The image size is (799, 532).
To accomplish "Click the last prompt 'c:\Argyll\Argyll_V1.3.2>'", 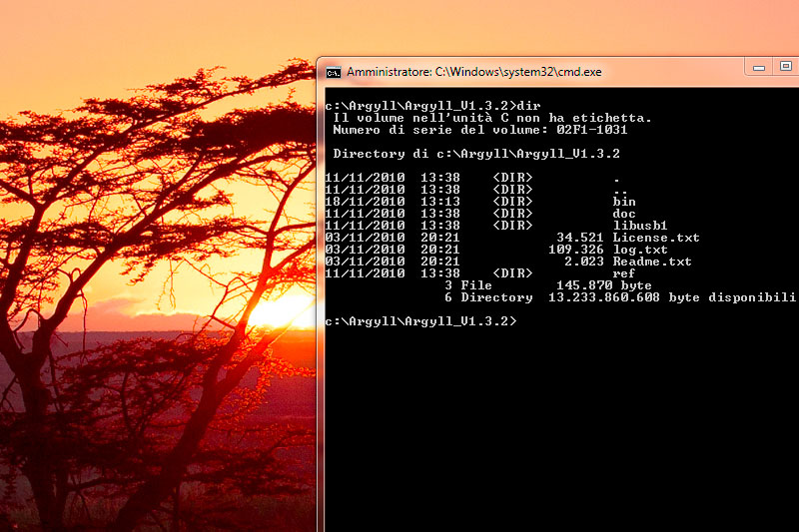I will (420, 321).
